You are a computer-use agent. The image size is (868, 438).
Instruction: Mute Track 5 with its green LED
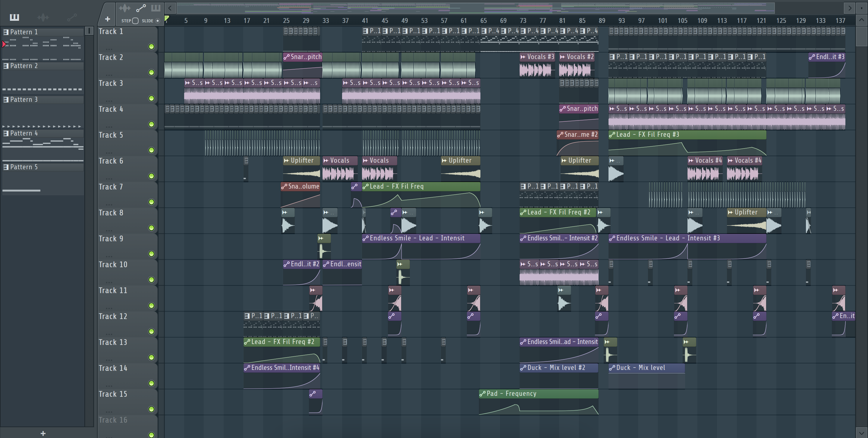[151, 150]
